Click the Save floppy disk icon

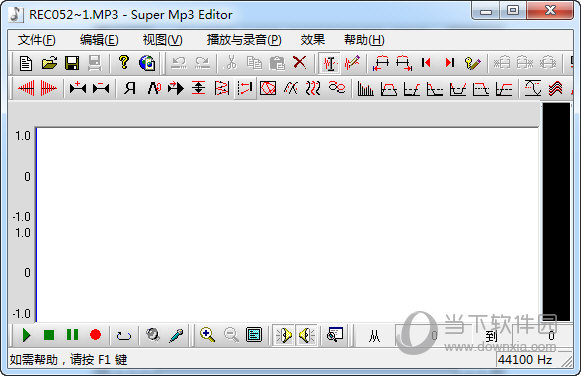(x=72, y=63)
